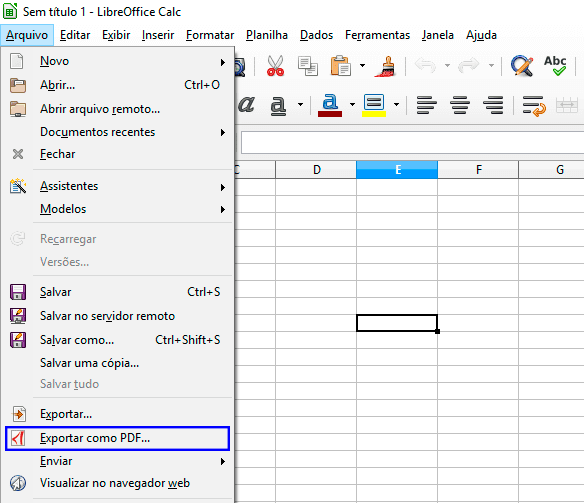The height and width of the screenshot is (503, 584).
Task: Click the Align Right icon
Action: coord(493,105)
